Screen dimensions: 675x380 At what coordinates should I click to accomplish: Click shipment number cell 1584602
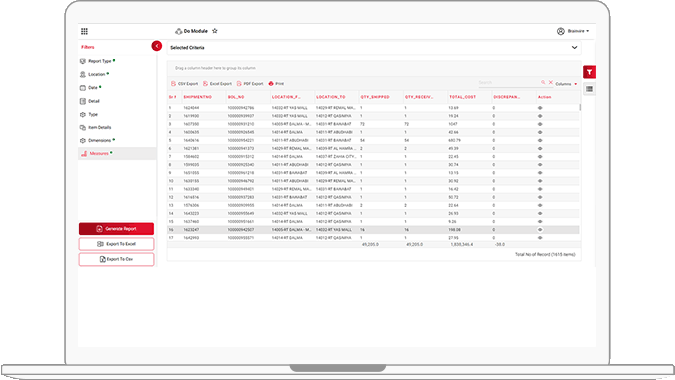(x=191, y=157)
